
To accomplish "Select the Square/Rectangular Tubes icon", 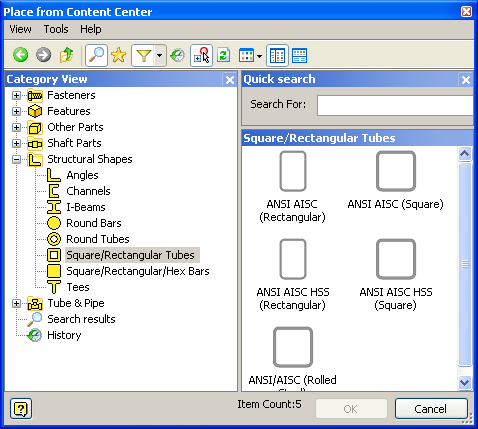I will pos(54,255).
